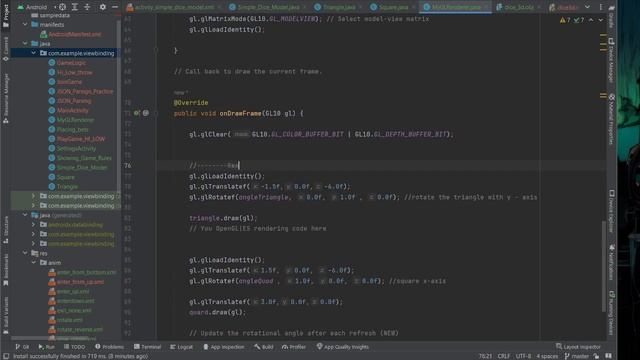
Task: Open SettingsActivity class in project tree
Action: tap(76, 149)
